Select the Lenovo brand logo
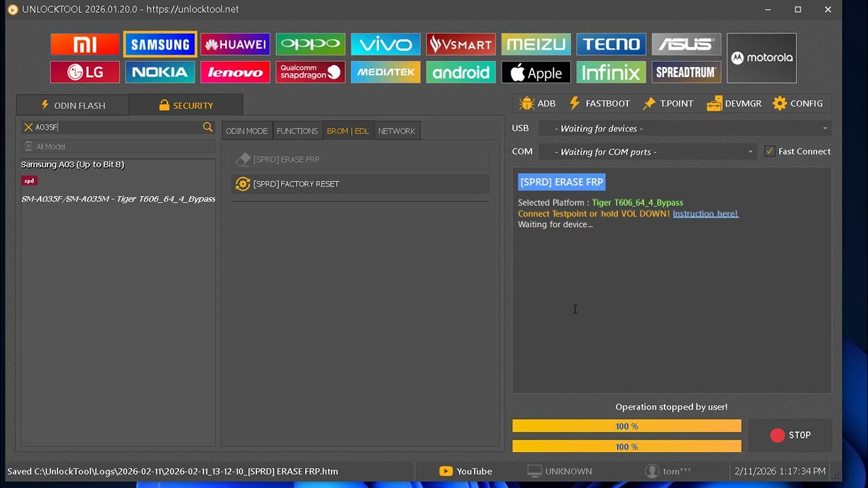The width and height of the screenshot is (868, 488). tap(235, 72)
